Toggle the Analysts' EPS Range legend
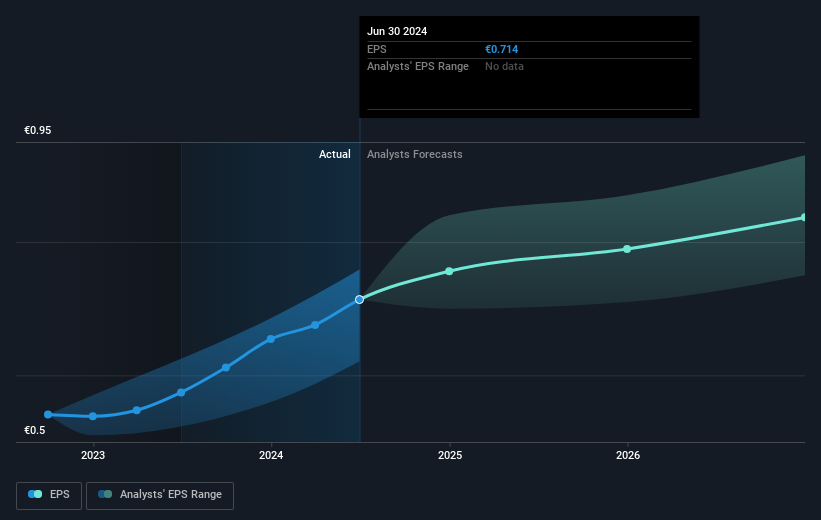 160,495
